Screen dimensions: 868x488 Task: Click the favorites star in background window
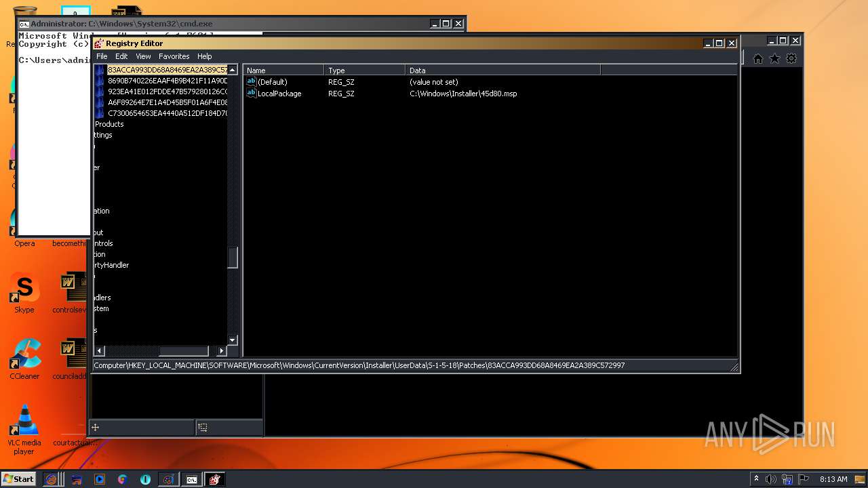pos(774,59)
